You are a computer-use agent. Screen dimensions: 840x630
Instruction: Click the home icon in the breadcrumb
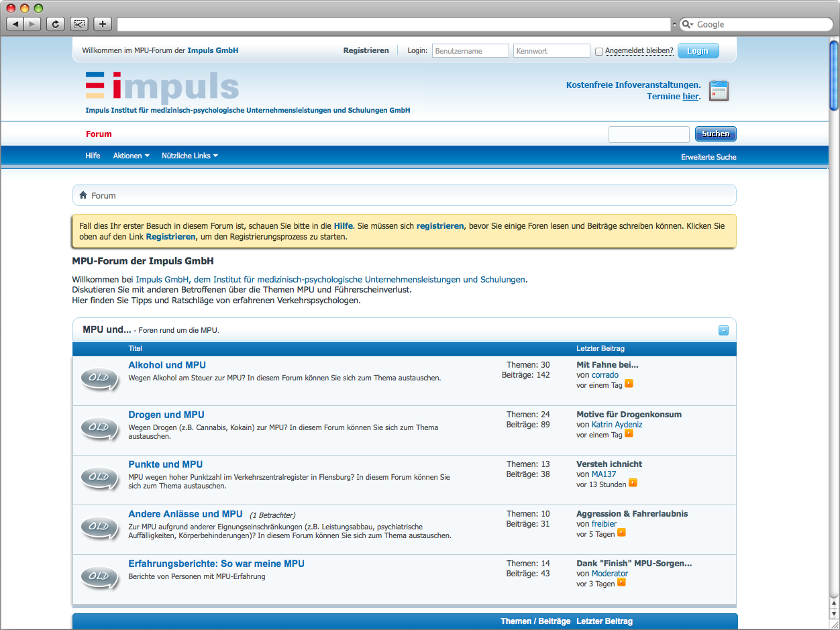point(83,195)
